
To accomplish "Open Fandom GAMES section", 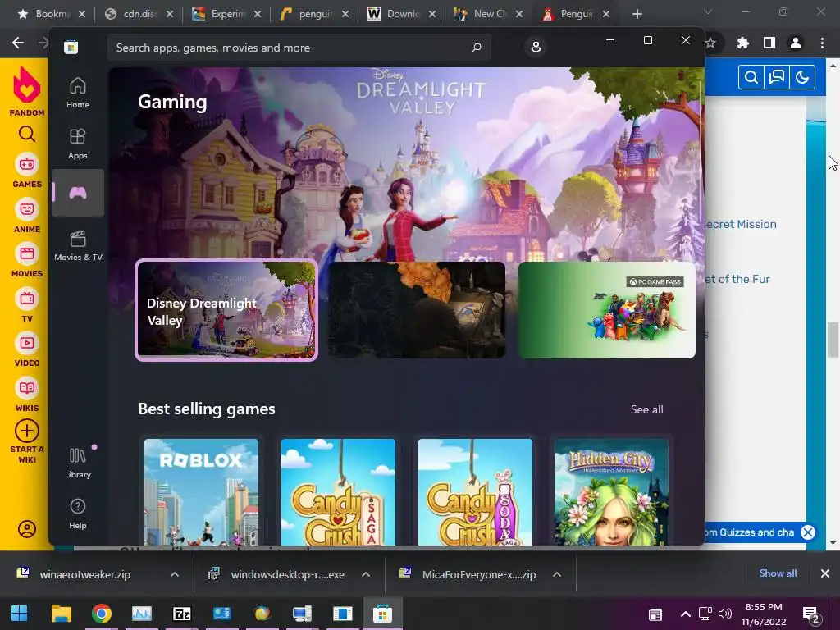I will (x=27, y=171).
